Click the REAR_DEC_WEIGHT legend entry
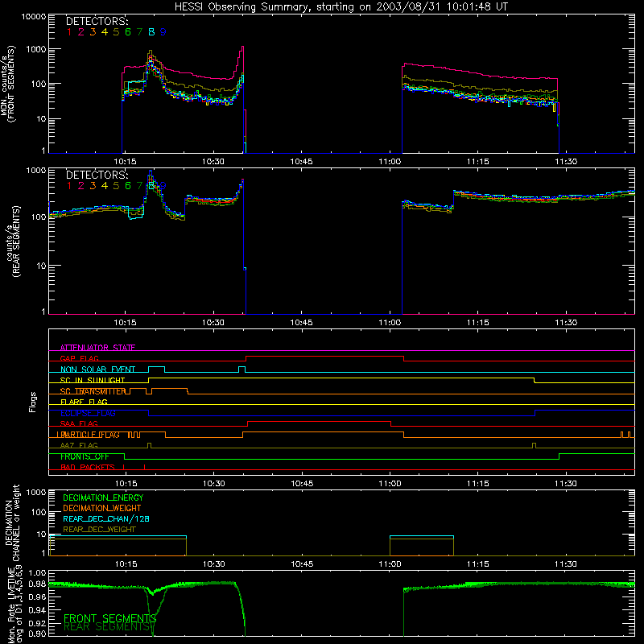Image resolution: width=644 pixels, height=644 pixels. [x=99, y=530]
